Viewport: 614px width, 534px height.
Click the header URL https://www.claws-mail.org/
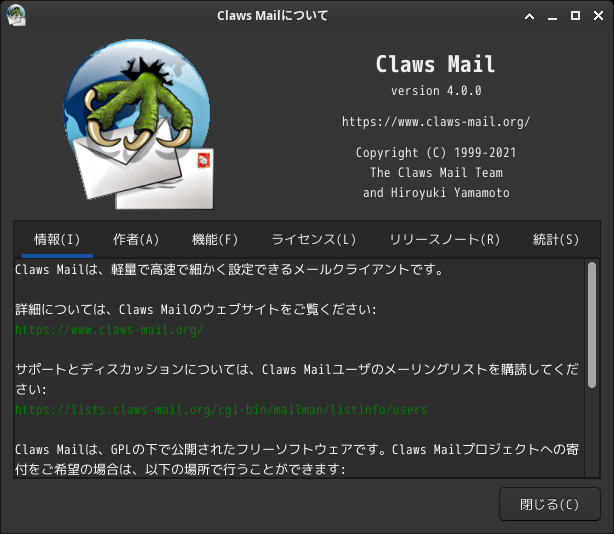tap(436, 122)
